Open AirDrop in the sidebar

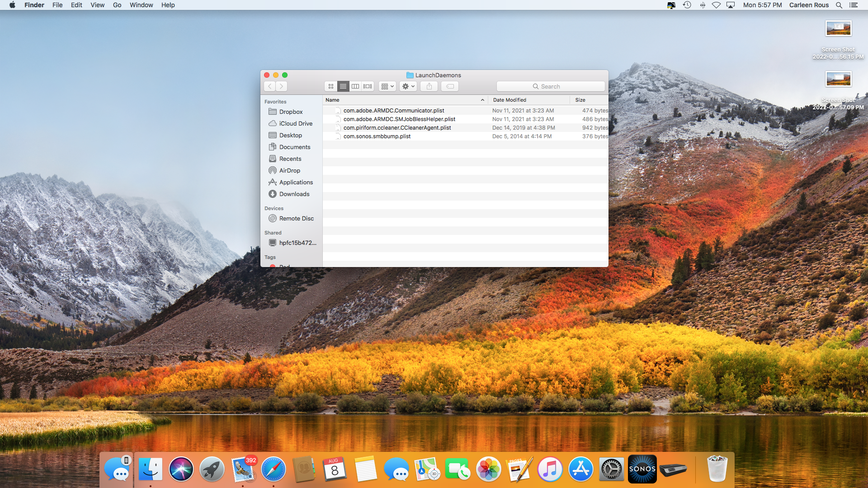289,170
